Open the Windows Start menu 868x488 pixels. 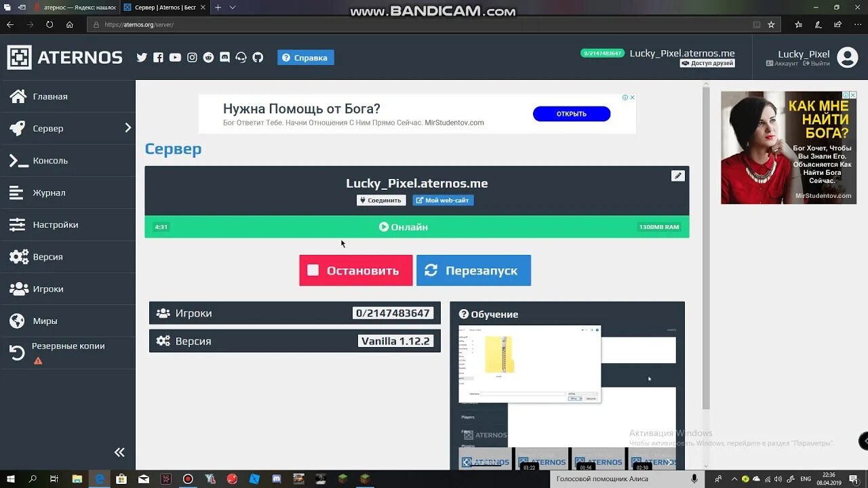point(12,479)
